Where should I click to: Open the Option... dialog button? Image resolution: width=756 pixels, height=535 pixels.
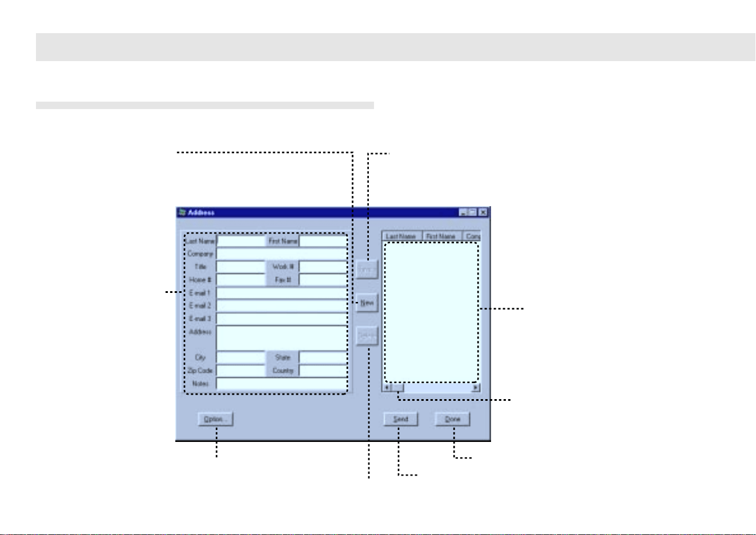click(215, 419)
